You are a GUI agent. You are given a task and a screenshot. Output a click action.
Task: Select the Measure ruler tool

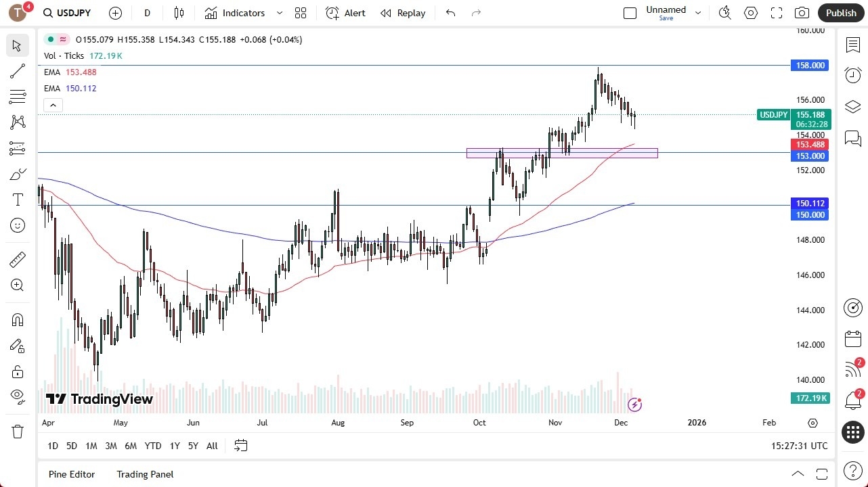pos(17,259)
